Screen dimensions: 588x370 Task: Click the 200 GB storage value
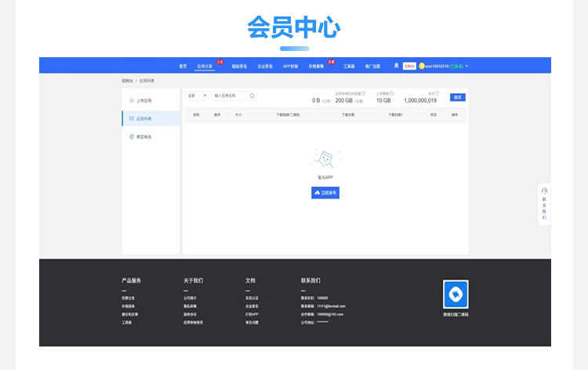344,100
